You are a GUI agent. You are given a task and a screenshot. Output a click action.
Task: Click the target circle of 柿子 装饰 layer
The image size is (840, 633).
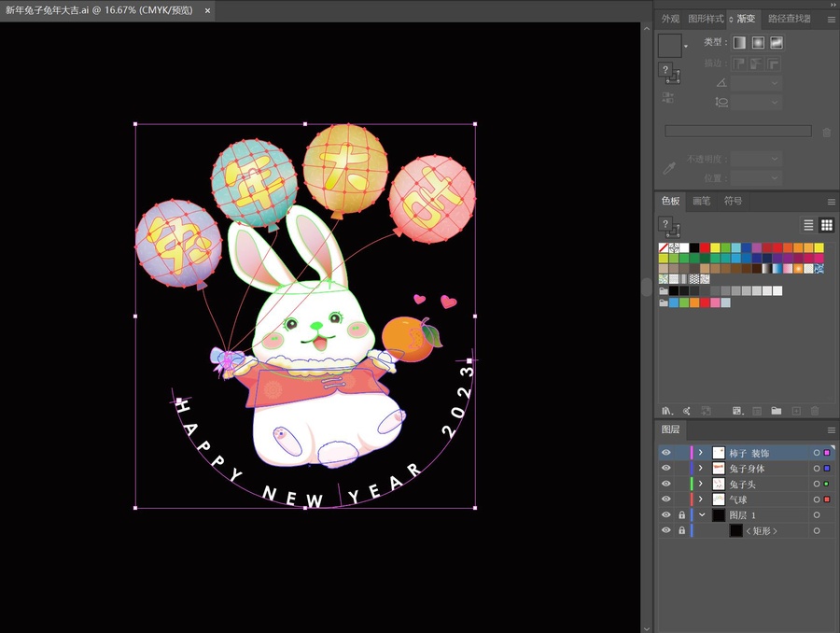pyautogui.click(x=817, y=453)
